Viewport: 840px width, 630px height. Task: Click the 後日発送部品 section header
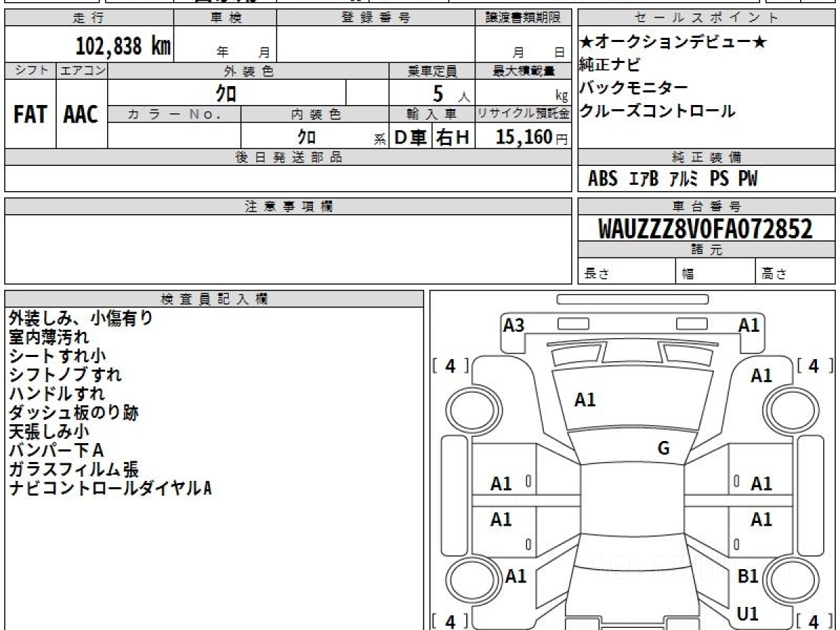pyautogui.click(x=288, y=157)
